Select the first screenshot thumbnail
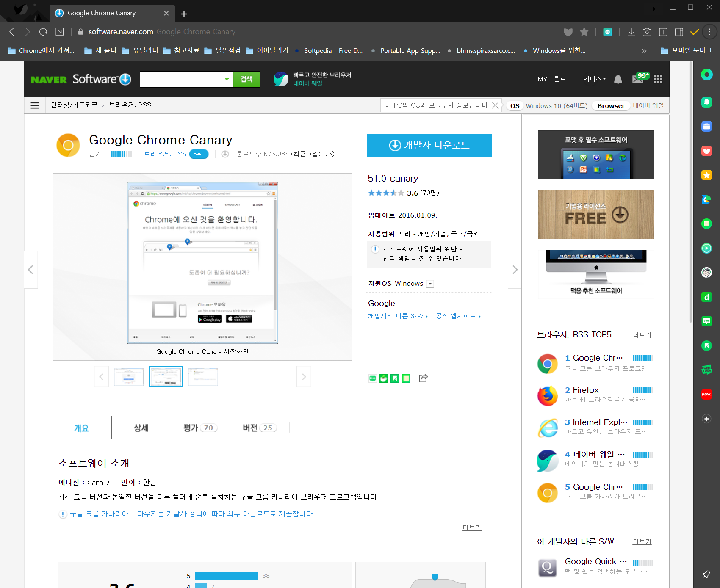 [129, 376]
